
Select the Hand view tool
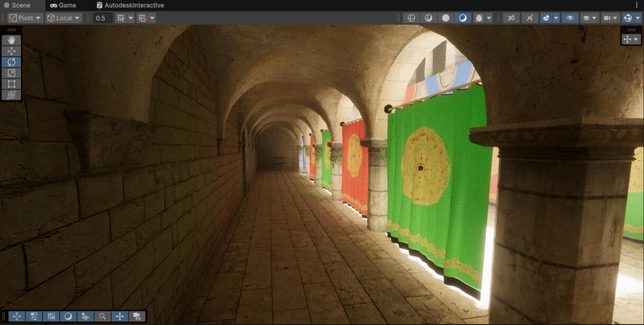[11, 40]
